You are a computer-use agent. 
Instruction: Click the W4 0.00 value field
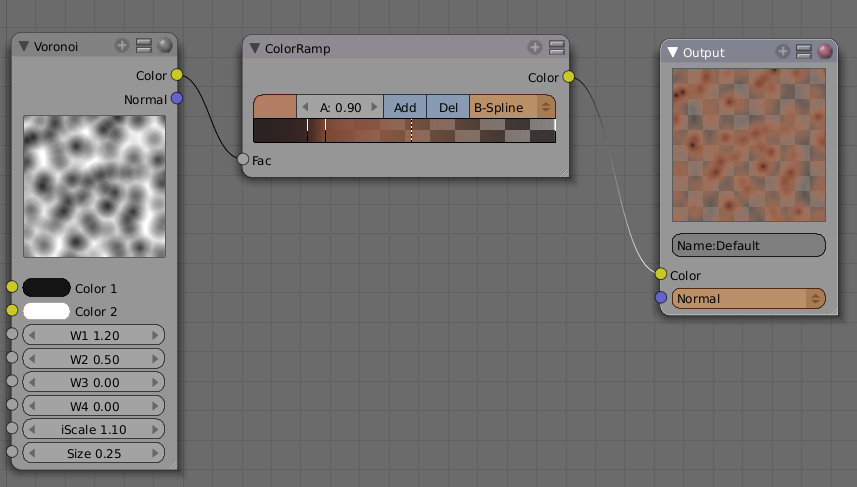click(93, 406)
